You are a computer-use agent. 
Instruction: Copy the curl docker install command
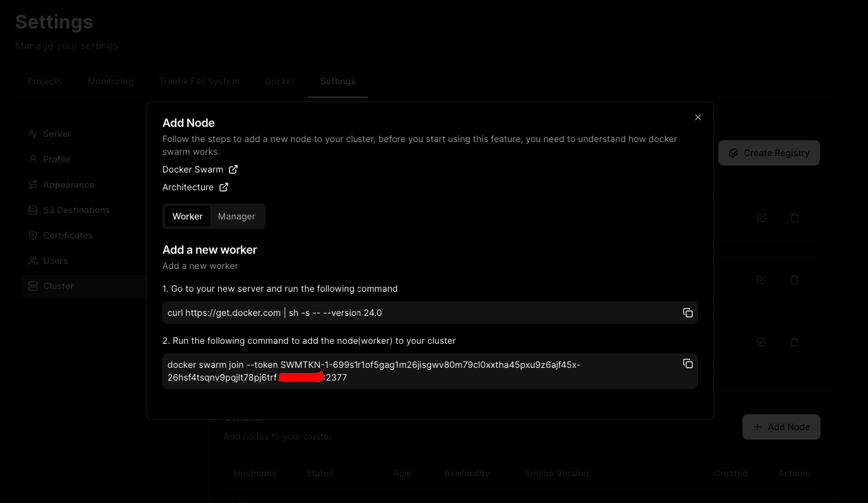click(687, 313)
